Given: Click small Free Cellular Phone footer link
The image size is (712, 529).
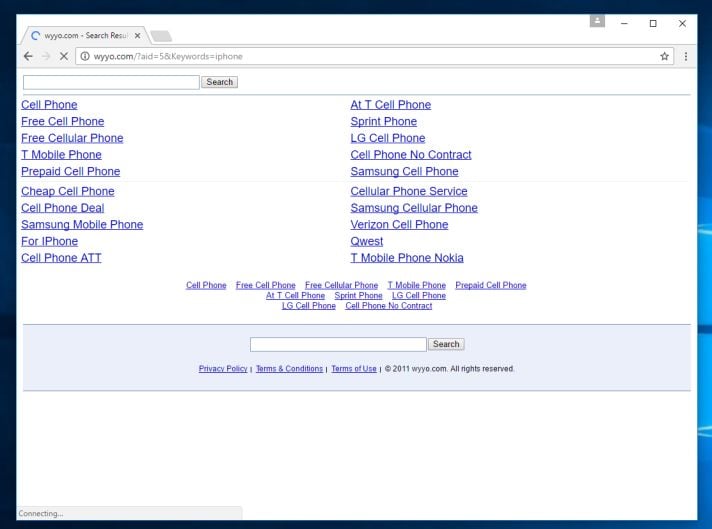Looking at the screenshot, I should pyautogui.click(x=341, y=285).
